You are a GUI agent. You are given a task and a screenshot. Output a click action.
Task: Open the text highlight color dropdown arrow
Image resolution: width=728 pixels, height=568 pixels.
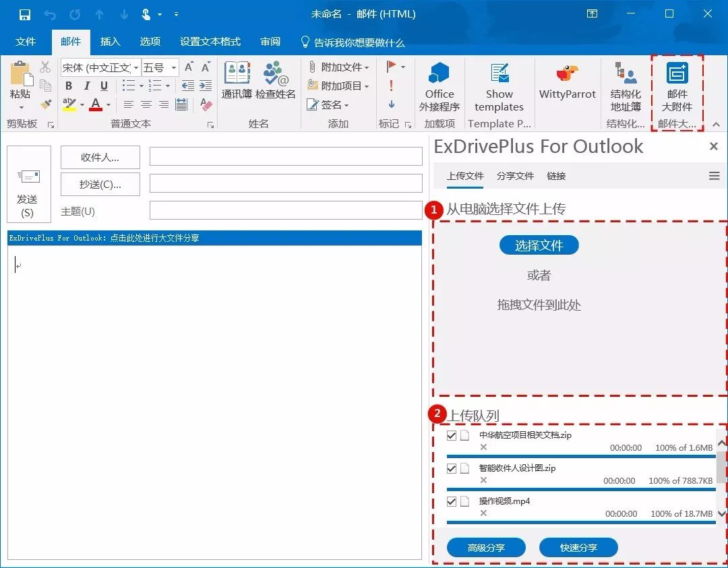click(82, 105)
